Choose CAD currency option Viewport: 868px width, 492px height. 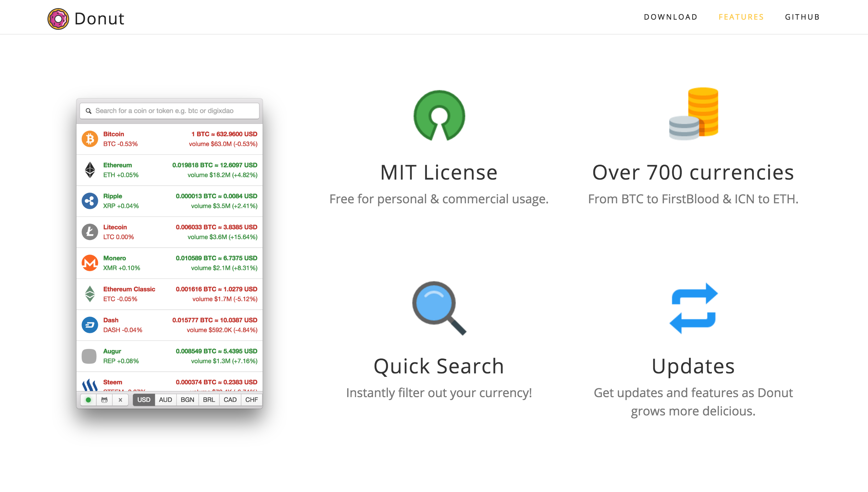[230, 400]
